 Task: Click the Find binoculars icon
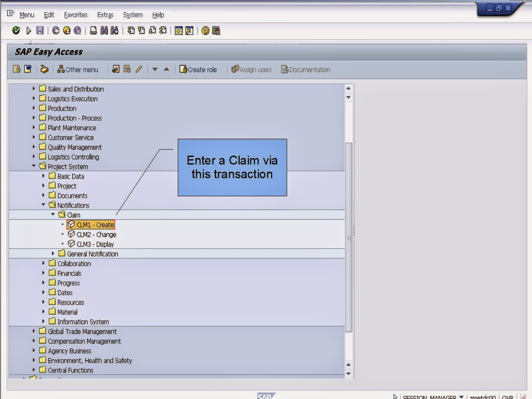(104, 31)
